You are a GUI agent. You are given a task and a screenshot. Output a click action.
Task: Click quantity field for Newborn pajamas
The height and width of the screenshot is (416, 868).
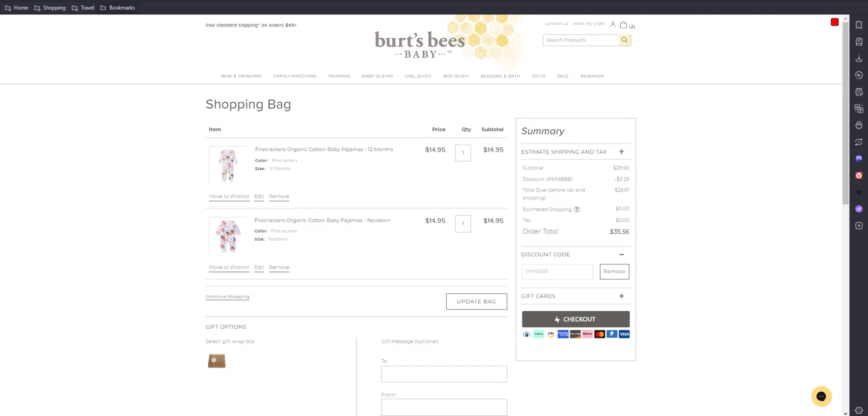[x=463, y=224]
